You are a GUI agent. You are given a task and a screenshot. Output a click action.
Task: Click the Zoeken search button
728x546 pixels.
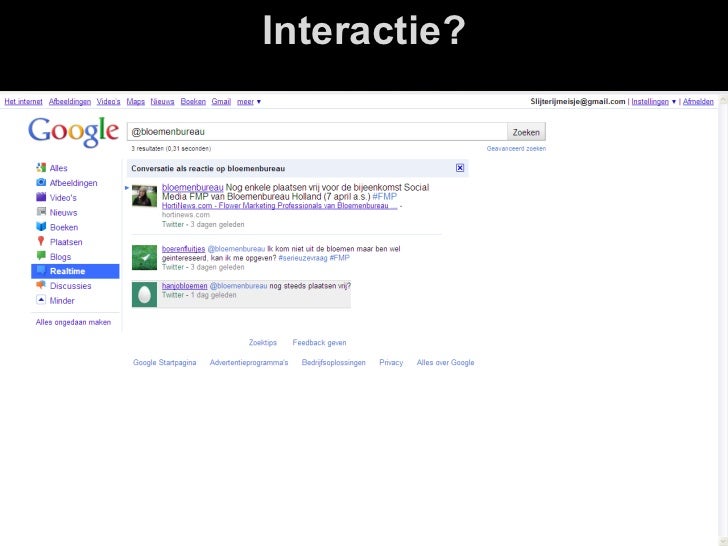[x=526, y=132]
